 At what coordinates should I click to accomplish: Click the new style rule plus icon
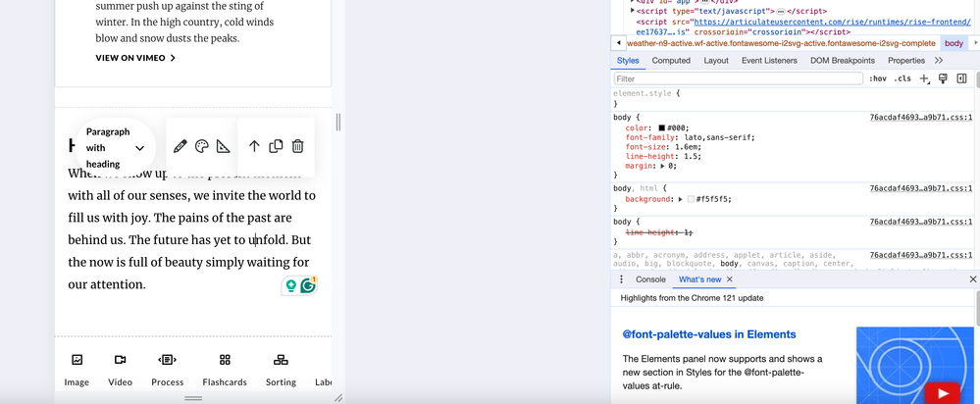926,78
